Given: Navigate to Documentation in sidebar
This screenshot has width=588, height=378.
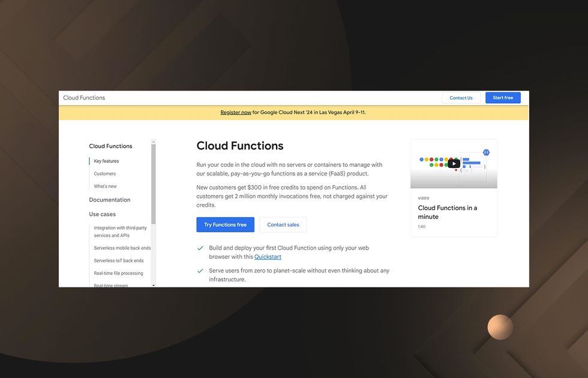Looking at the screenshot, I should [109, 200].
